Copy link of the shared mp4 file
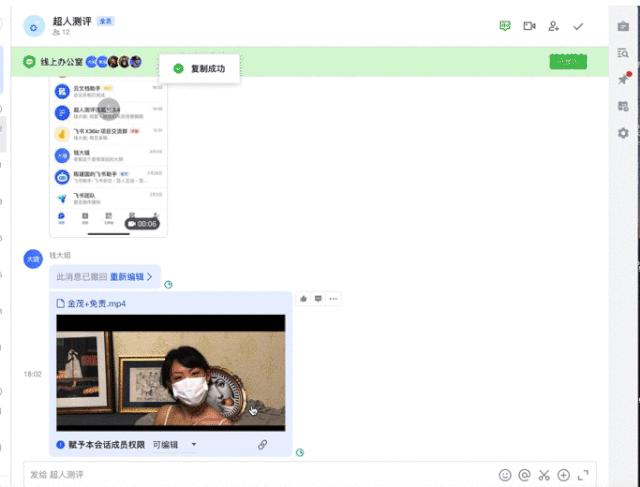The width and height of the screenshot is (640, 487). click(262, 445)
